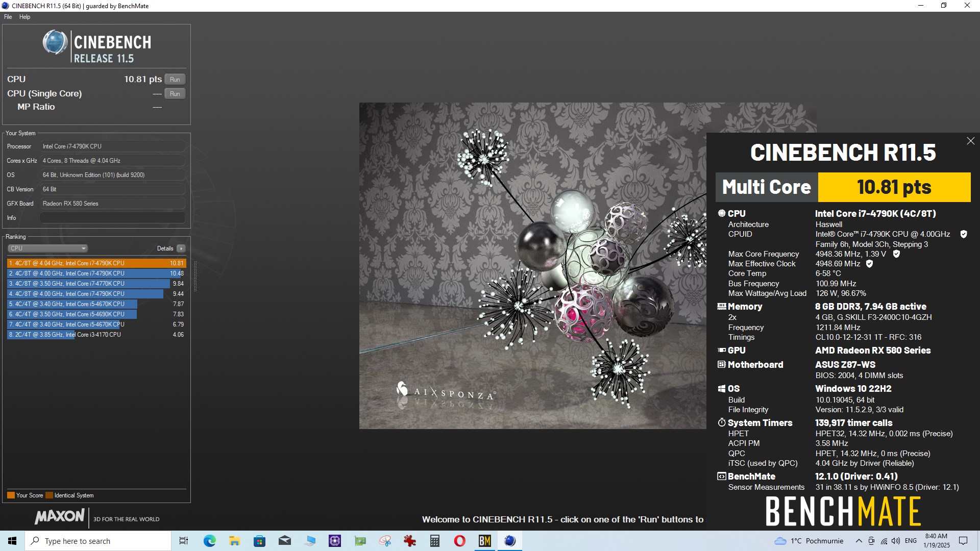Run the CPU (Single Core) benchmark
The height and width of the screenshot is (551, 980).
tap(175, 93)
